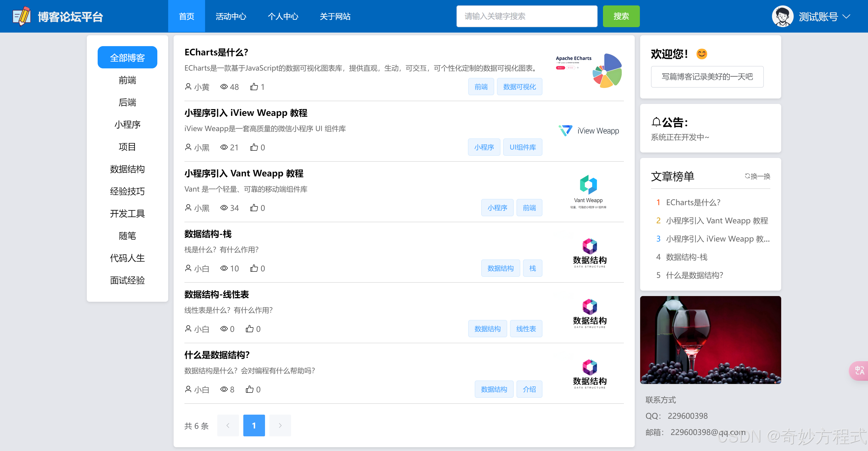
Task: Select 面试经验 category in sidebar
Action: pyautogui.click(x=127, y=280)
